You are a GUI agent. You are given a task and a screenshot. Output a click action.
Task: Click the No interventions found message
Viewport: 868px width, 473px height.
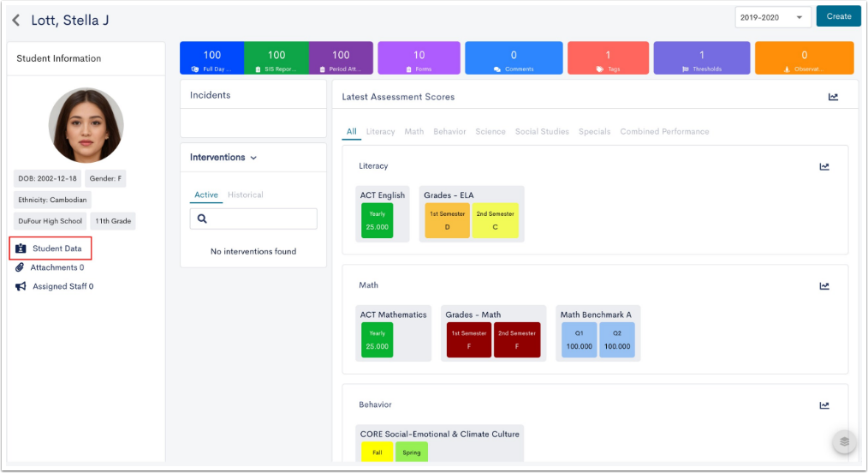[253, 251]
